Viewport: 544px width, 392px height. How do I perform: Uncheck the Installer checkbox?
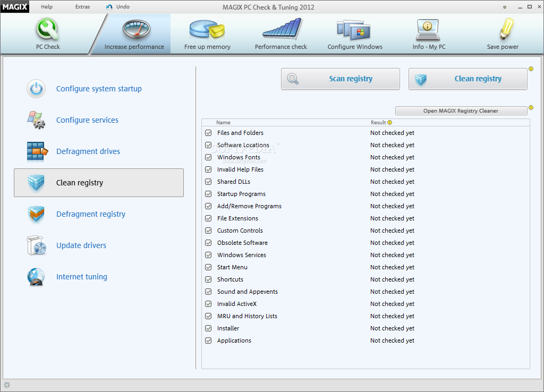(x=208, y=328)
